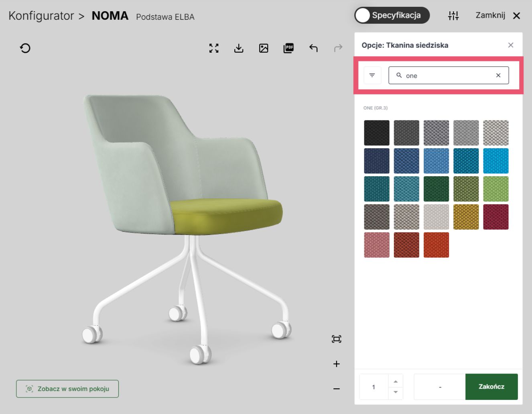Zoom in on the chair model
This screenshot has width=532, height=414.
pos(337,364)
